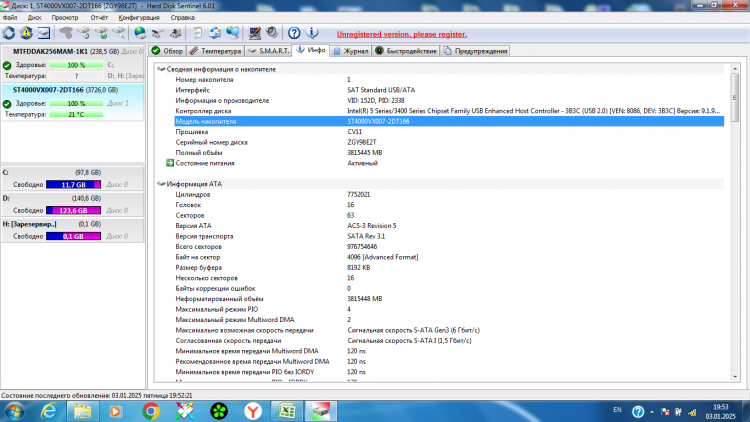Switch to Excel in the taskbar
750x422 pixels.
(x=287, y=411)
